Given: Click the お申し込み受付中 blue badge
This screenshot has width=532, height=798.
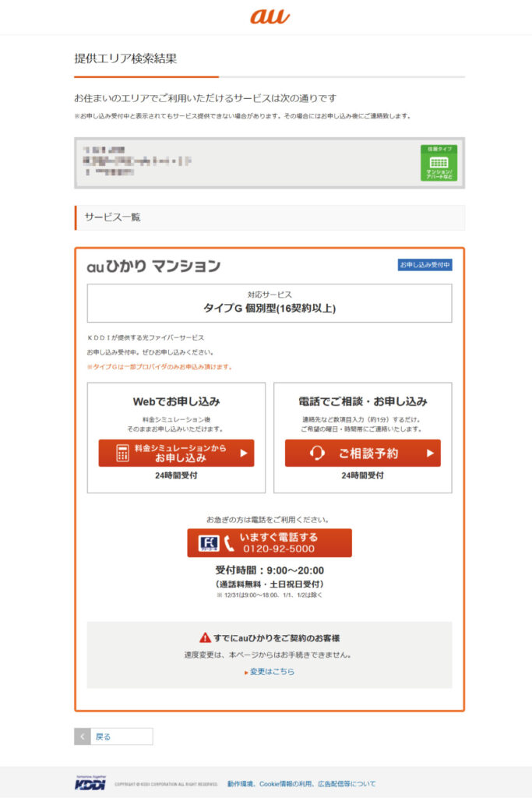Looking at the screenshot, I should point(425,265).
